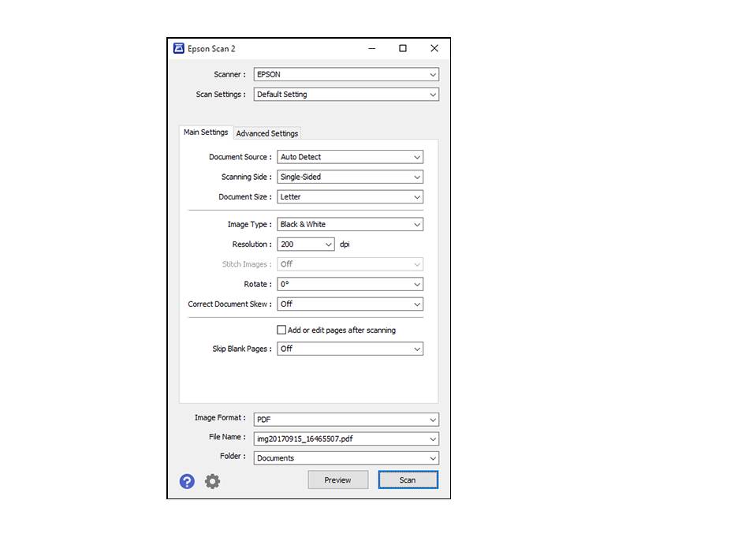749x560 pixels.
Task: Choose a Folder from the Documents dropdown
Action: [x=346, y=458]
